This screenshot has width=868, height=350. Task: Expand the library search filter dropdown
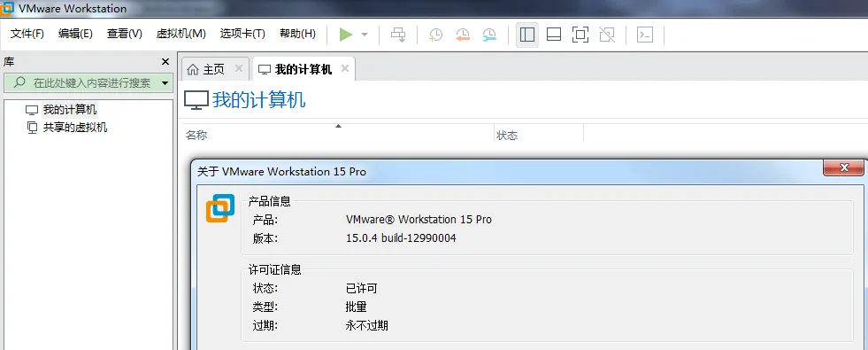pos(165,84)
